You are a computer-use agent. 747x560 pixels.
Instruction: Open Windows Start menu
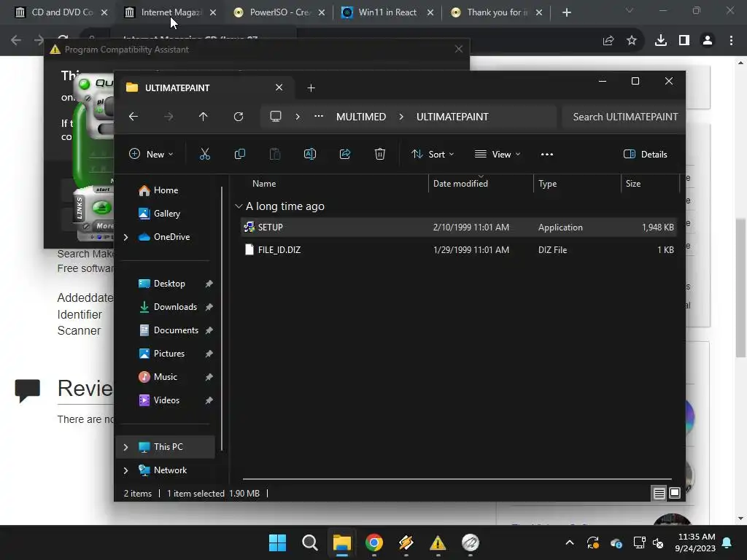[277, 542]
